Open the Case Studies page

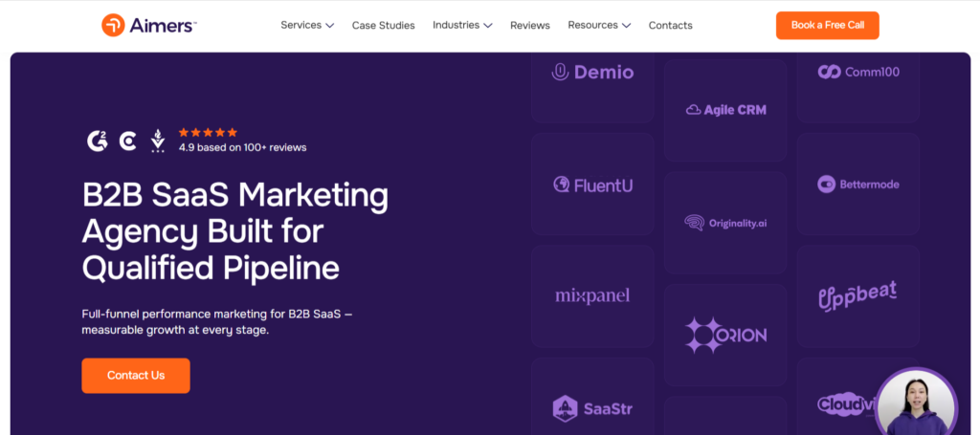383,26
